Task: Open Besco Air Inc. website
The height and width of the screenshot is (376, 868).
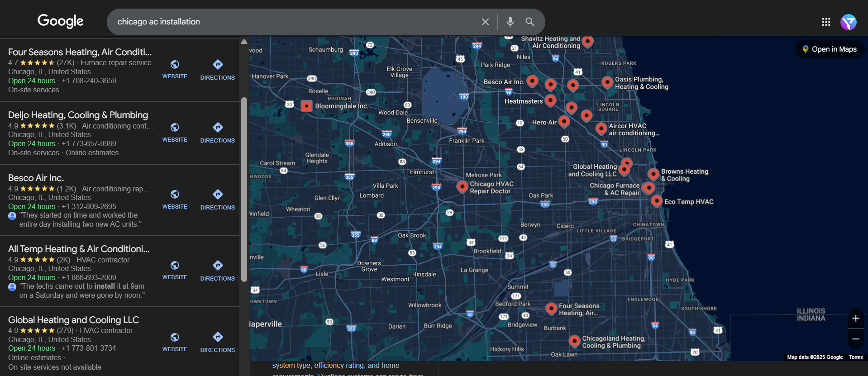Action: point(175,200)
